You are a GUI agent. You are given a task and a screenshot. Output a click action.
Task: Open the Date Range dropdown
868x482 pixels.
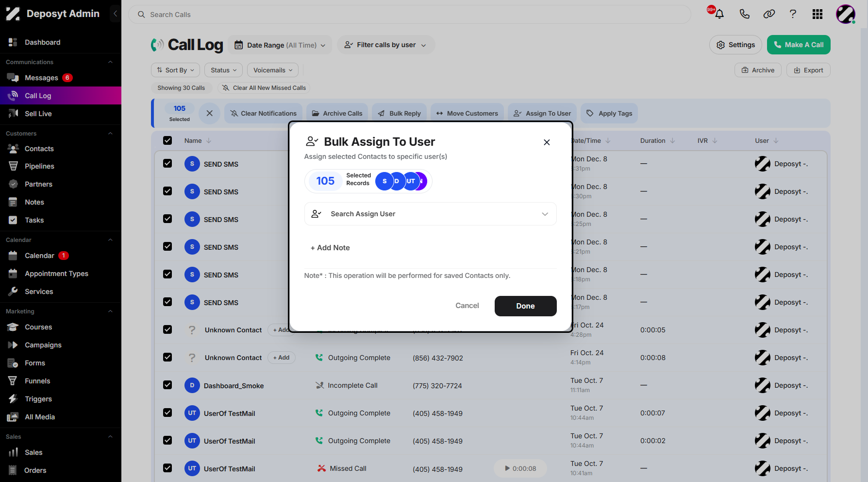pyautogui.click(x=280, y=45)
